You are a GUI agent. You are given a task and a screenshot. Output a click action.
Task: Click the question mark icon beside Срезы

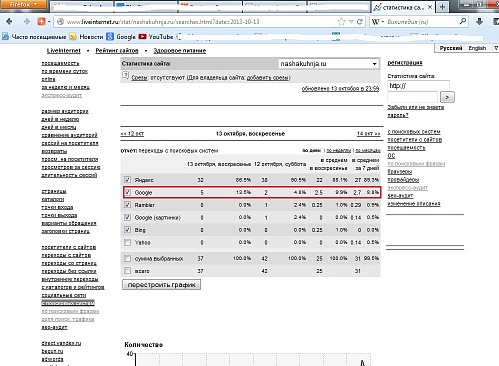pos(125,75)
